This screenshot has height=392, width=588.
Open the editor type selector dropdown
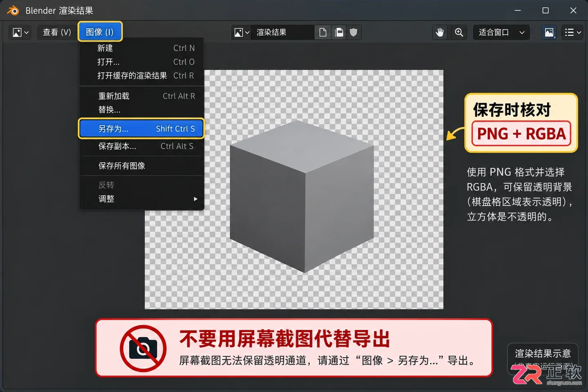coord(20,32)
